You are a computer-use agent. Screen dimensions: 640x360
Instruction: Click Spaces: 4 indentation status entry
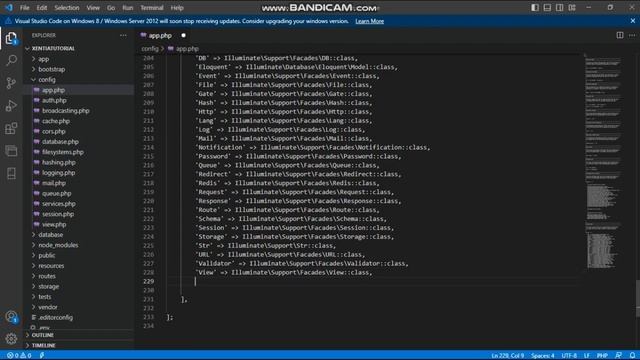tap(542, 356)
